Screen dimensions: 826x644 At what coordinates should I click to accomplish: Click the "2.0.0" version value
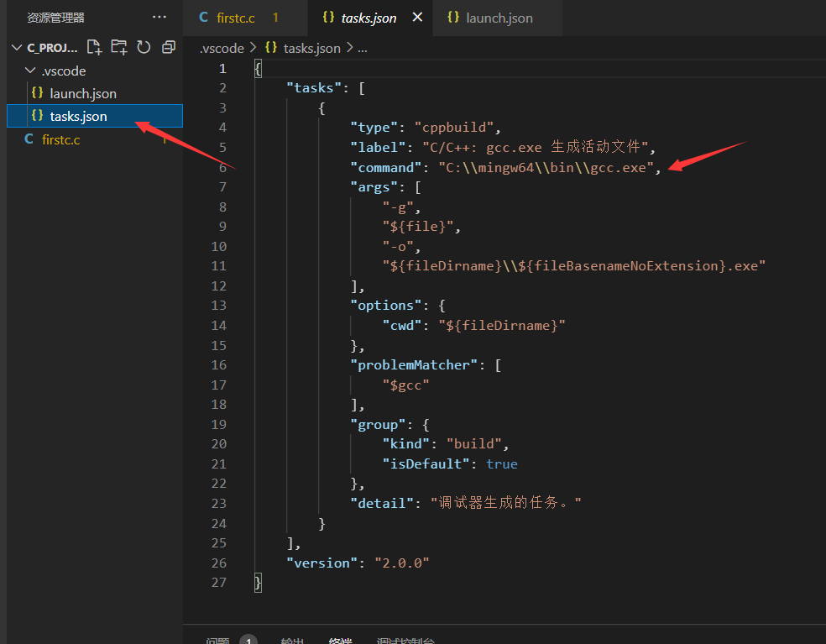pyautogui.click(x=402, y=563)
